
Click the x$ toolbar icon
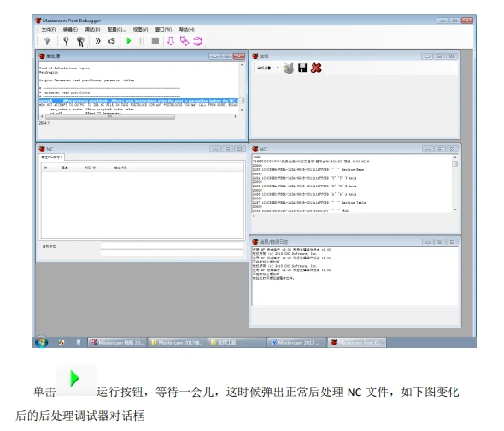111,41
